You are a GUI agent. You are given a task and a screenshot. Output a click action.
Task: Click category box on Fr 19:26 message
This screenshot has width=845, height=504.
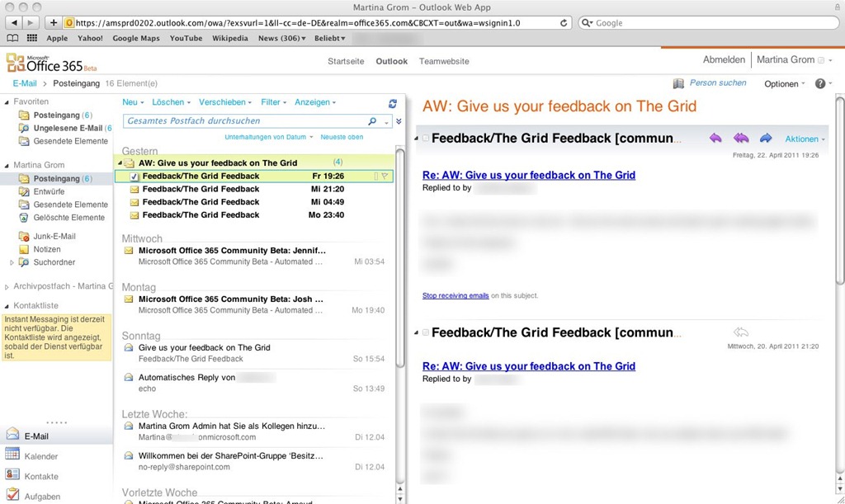[376, 176]
